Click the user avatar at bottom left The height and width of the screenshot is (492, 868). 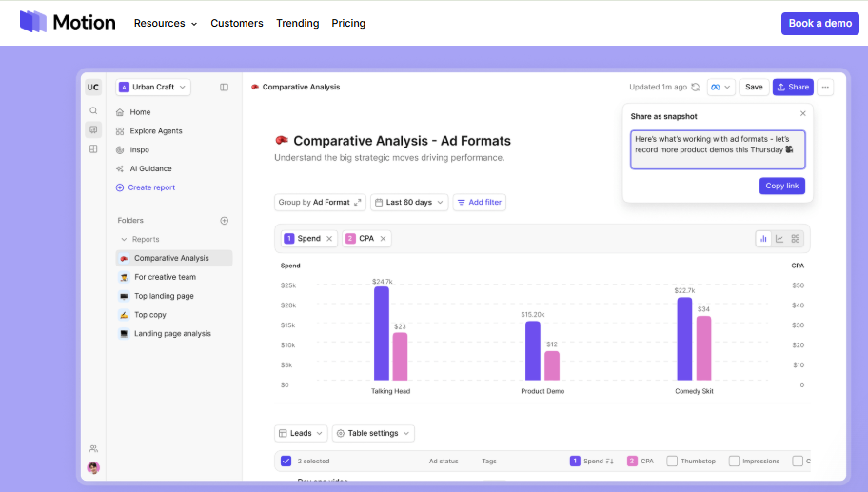(93, 467)
